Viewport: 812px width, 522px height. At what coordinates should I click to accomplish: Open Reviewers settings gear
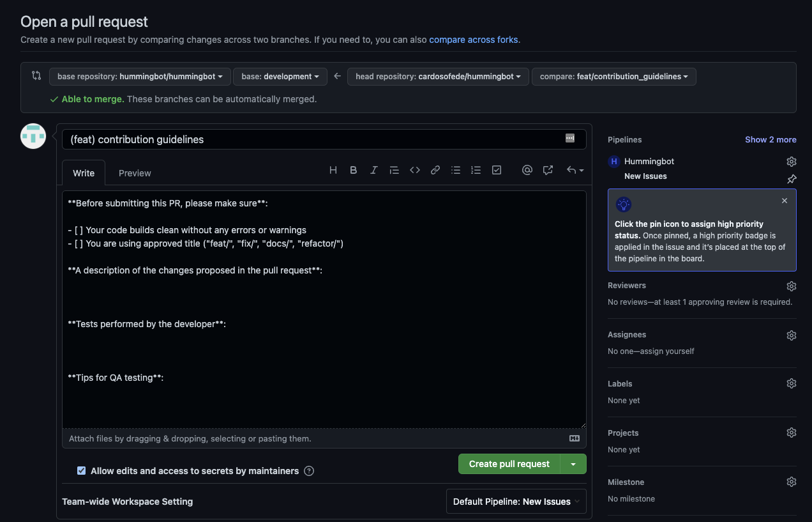tap(791, 286)
